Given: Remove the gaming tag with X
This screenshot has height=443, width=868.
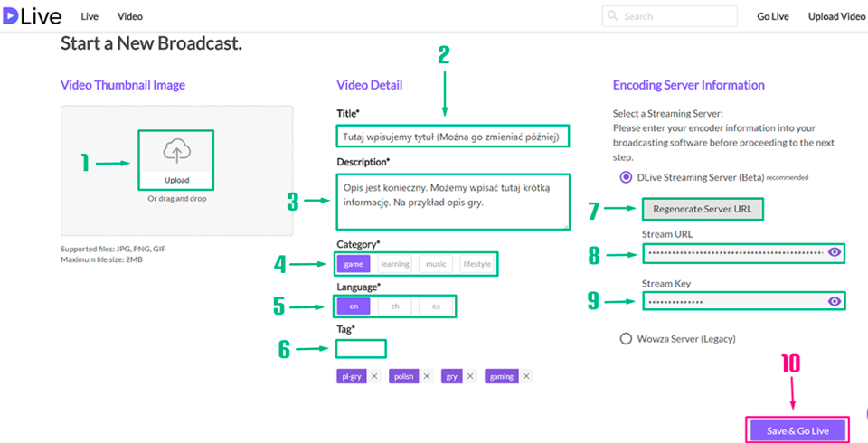Looking at the screenshot, I should (x=526, y=376).
